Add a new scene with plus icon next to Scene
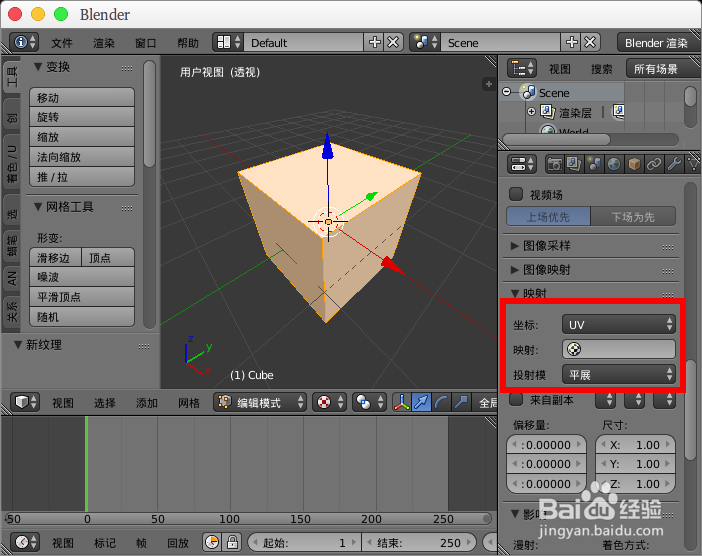 [x=571, y=43]
